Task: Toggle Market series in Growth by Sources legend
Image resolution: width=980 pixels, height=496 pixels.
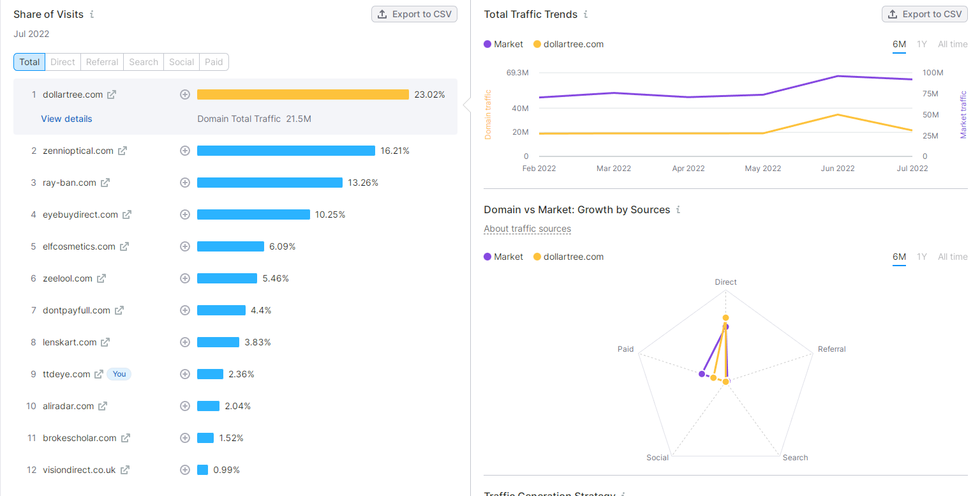Action: point(503,257)
